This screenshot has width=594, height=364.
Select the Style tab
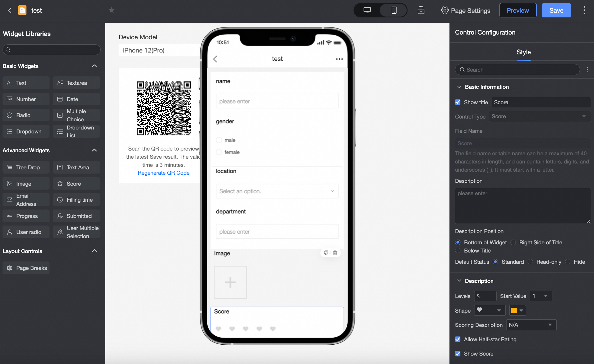(523, 52)
